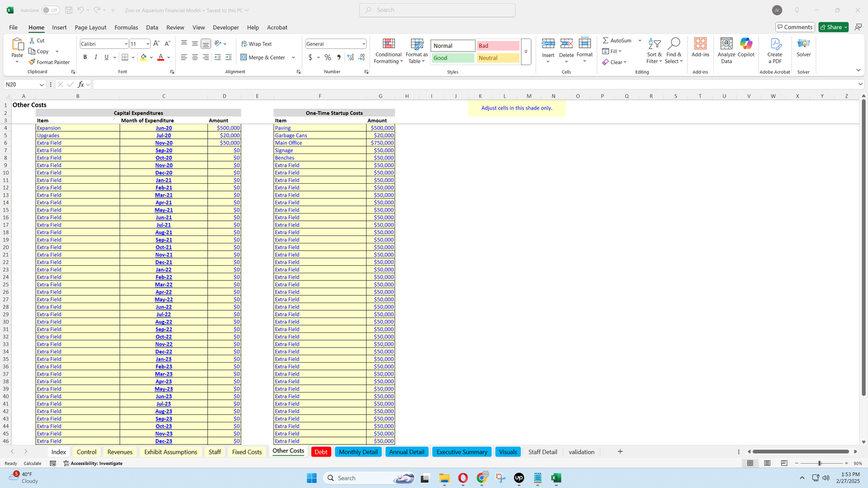This screenshot has height=488, width=868.
Task: Open Excel from the Windows taskbar
Action: coord(556,478)
